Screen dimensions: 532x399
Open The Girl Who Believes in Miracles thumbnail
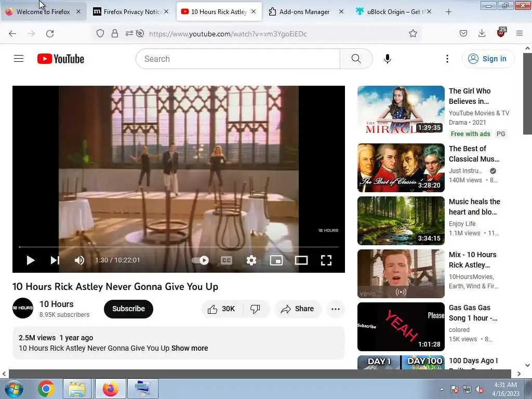[401, 110]
